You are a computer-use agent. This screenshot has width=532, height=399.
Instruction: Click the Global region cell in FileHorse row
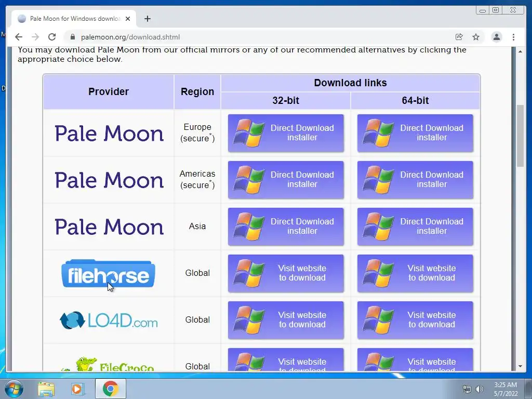[197, 273]
